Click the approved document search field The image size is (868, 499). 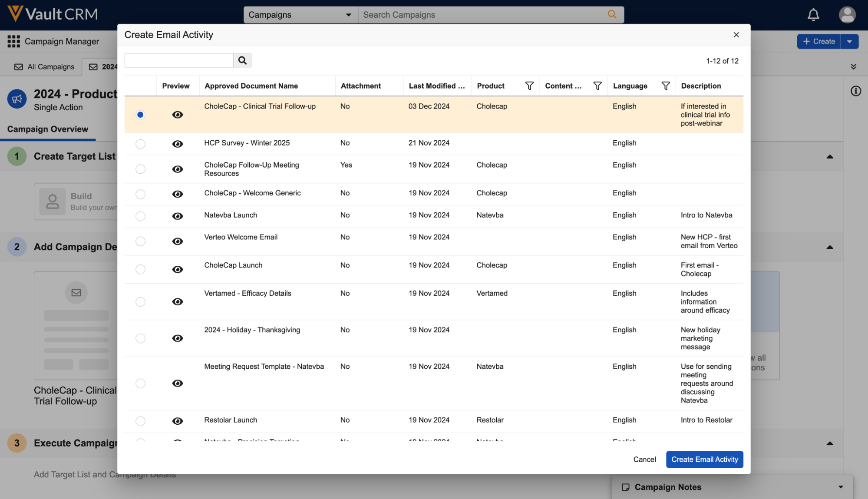click(179, 60)
